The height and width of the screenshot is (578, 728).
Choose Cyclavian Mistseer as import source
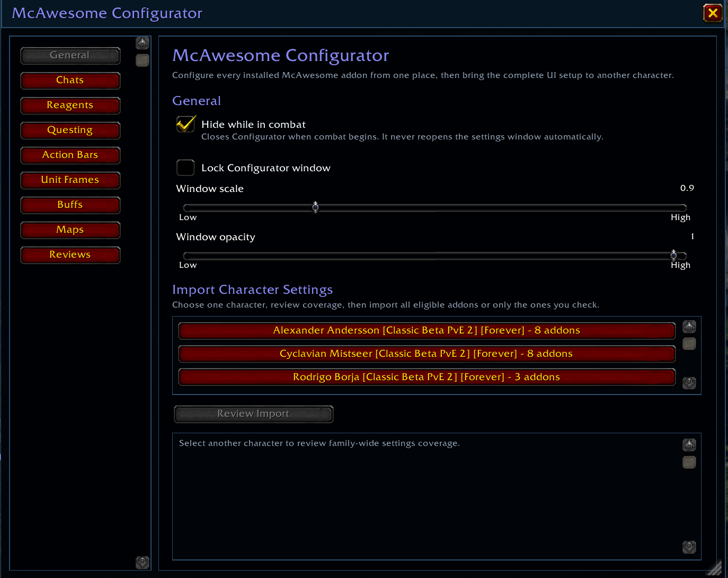427,354
